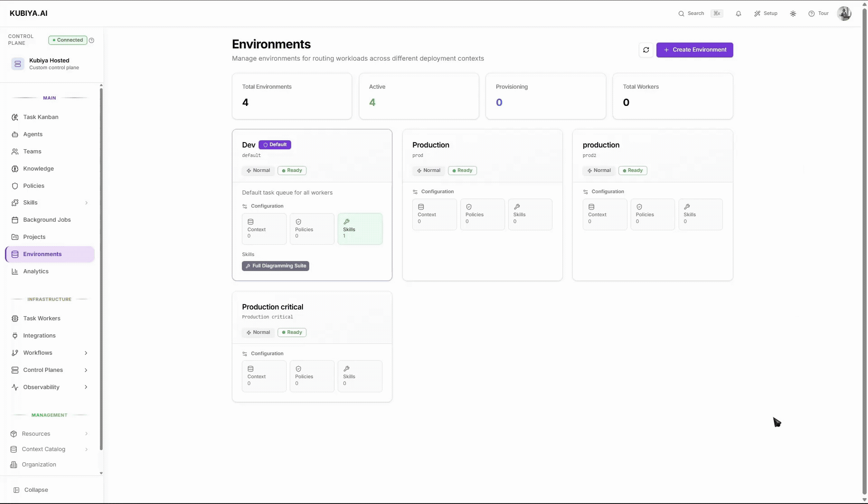
Task: Click the Create Environment button
Action: pos(694,50)
